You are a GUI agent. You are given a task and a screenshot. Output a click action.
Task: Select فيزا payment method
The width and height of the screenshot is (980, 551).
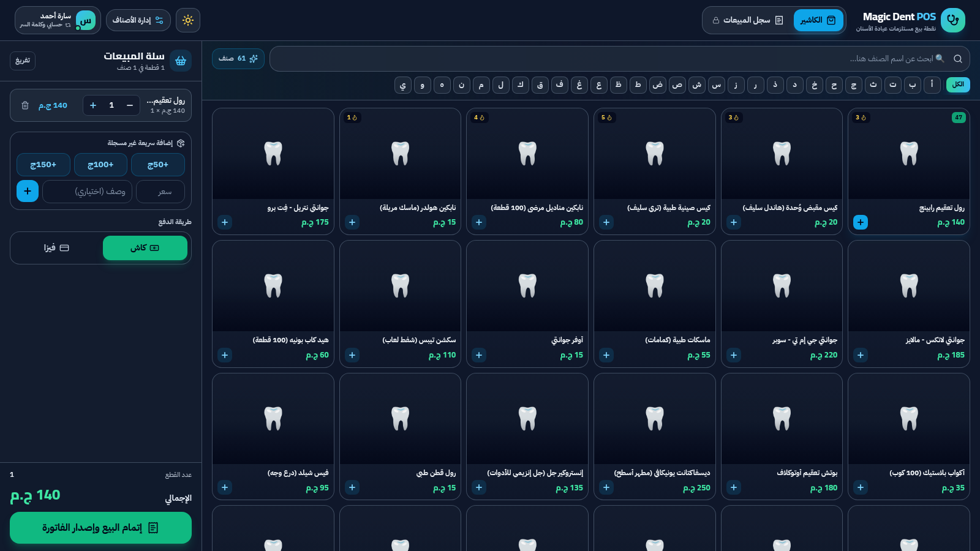[56, 248]
